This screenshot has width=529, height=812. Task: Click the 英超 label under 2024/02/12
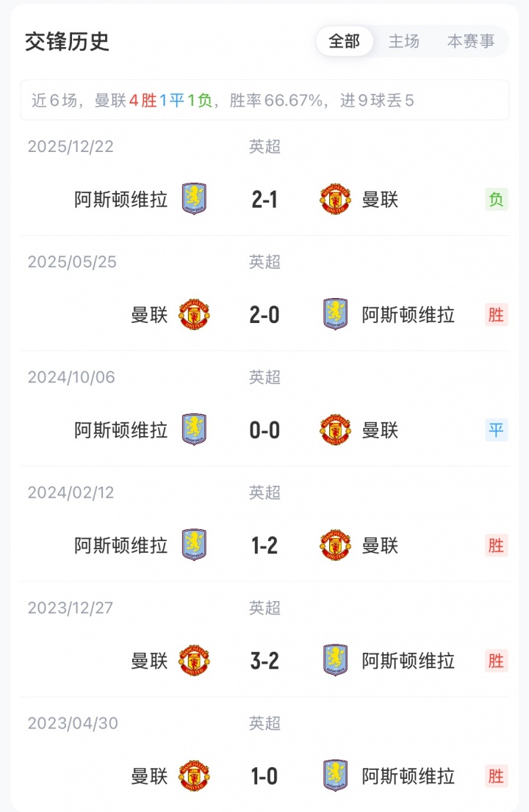[264, 493]
